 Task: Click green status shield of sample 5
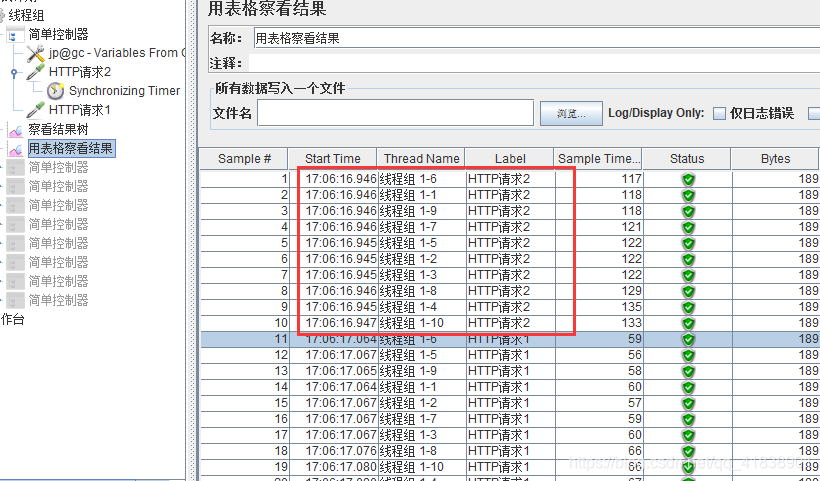click(688, 243)
